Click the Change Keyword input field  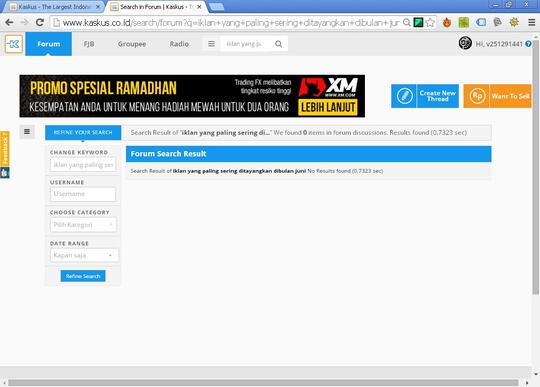pyautogui.click(x=83, y=165)
